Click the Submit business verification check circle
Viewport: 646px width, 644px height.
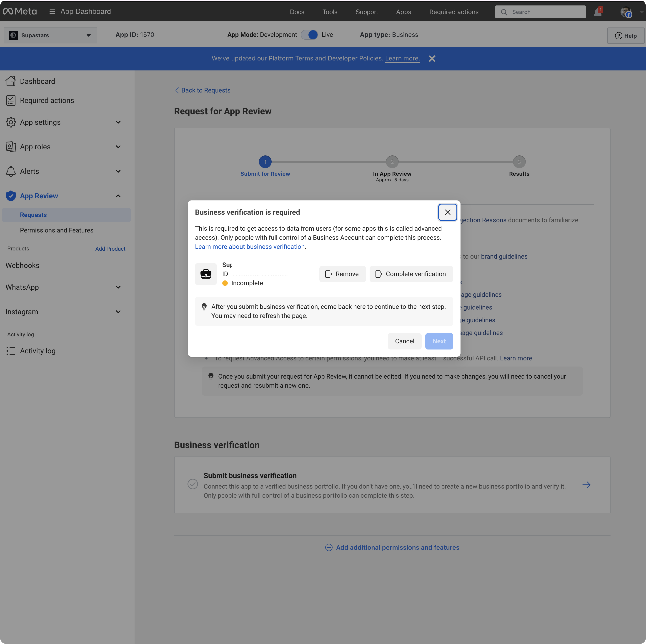pyautogui.click(x=193, y=484)
